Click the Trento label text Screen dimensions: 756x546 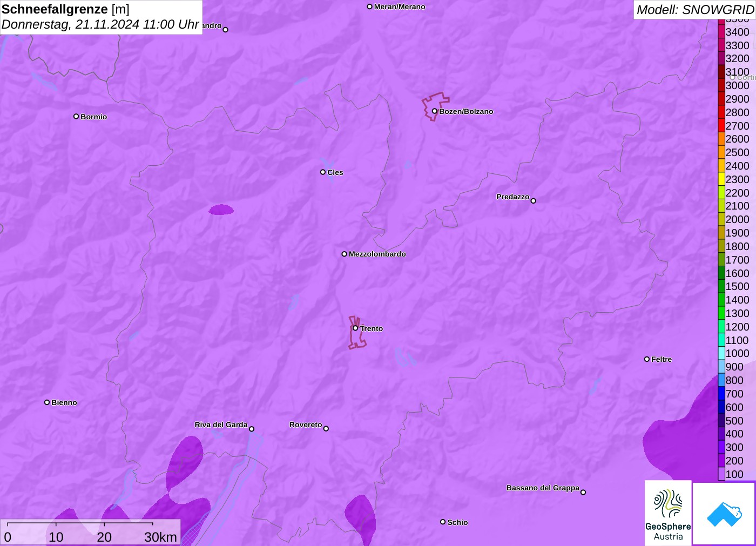pos(372,328)
